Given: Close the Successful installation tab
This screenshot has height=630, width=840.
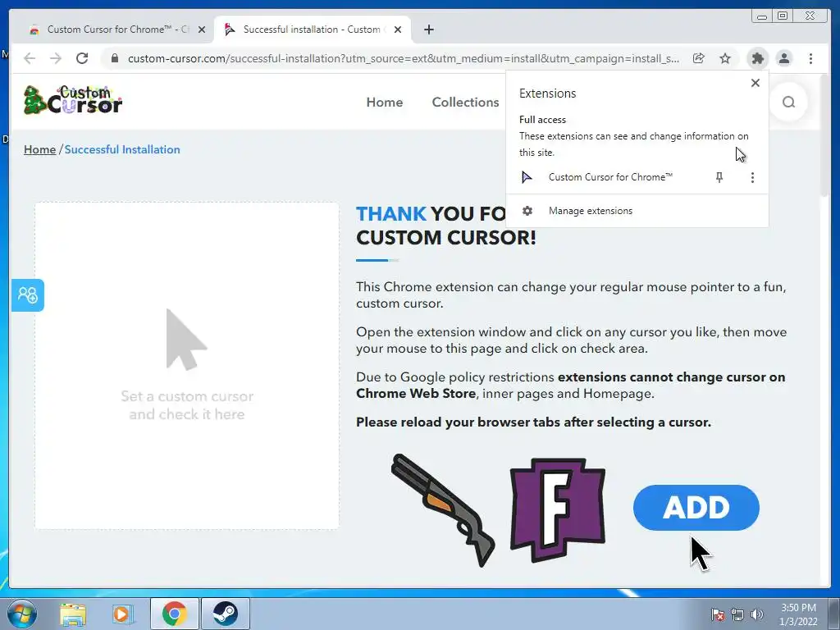Looking at the screenshot, I should 398,30.
